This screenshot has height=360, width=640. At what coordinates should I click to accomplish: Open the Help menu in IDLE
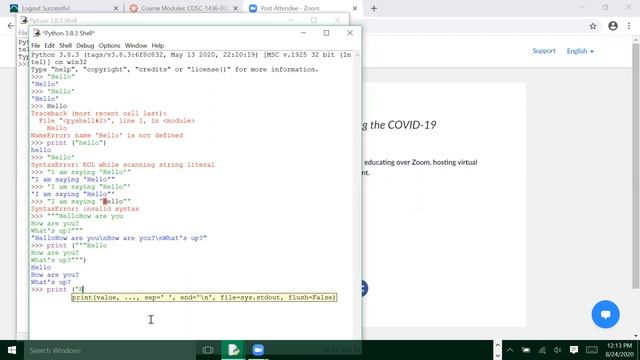(158, 45)
